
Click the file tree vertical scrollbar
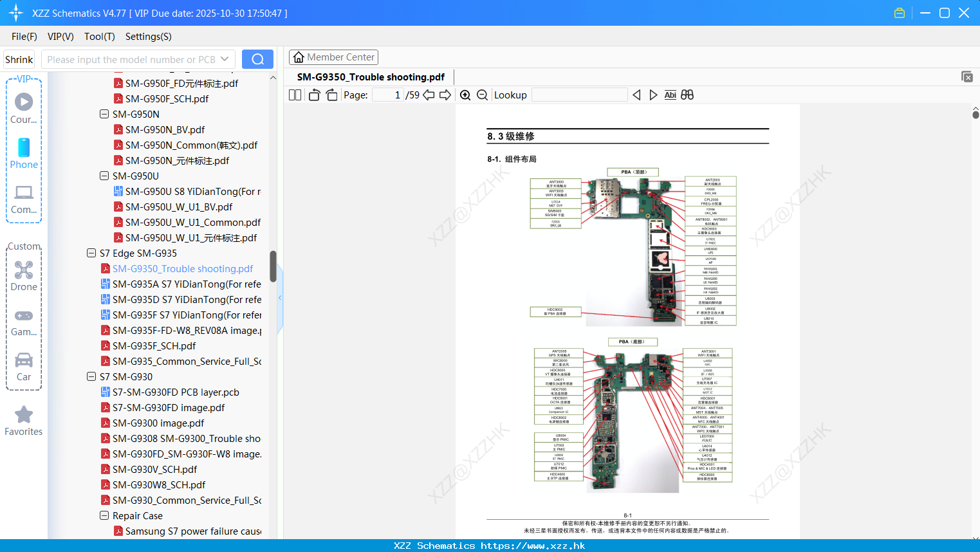click(x=273, y=266)
